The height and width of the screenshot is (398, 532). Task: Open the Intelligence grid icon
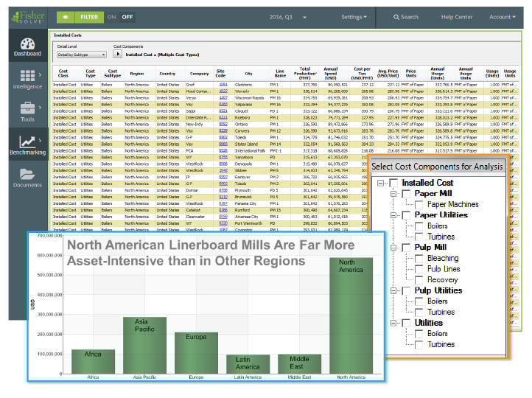coord(27,76)
